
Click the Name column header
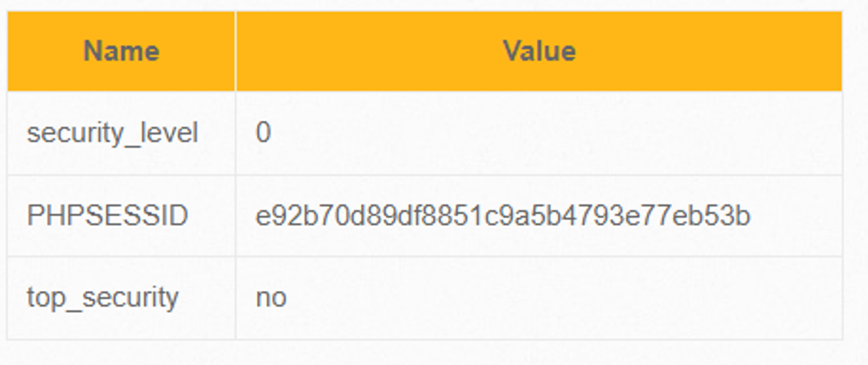pos(122,51)
